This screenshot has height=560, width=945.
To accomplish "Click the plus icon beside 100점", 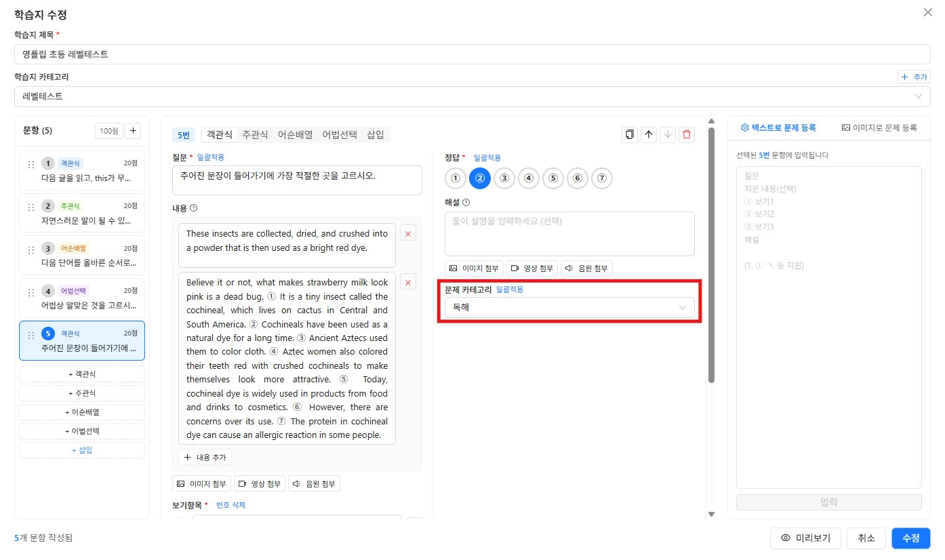I will pos(133,130).
